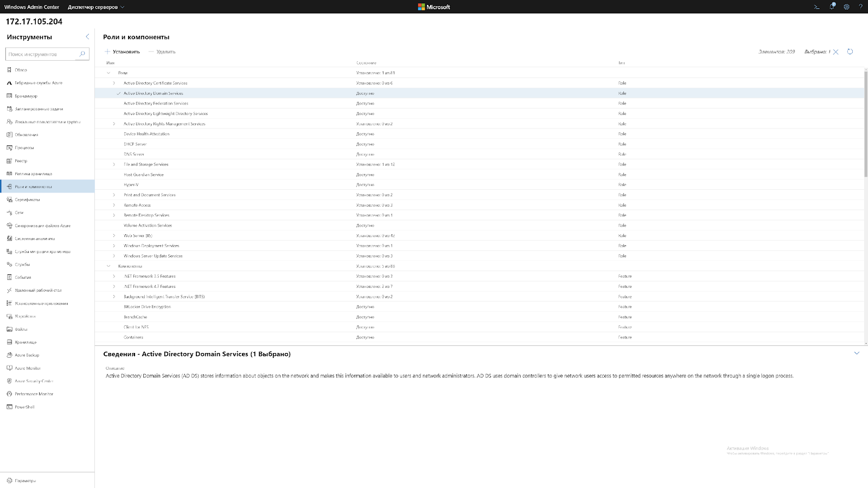Sort by Тип column header
Screen dimensions: 868x488
pos(622,63)
